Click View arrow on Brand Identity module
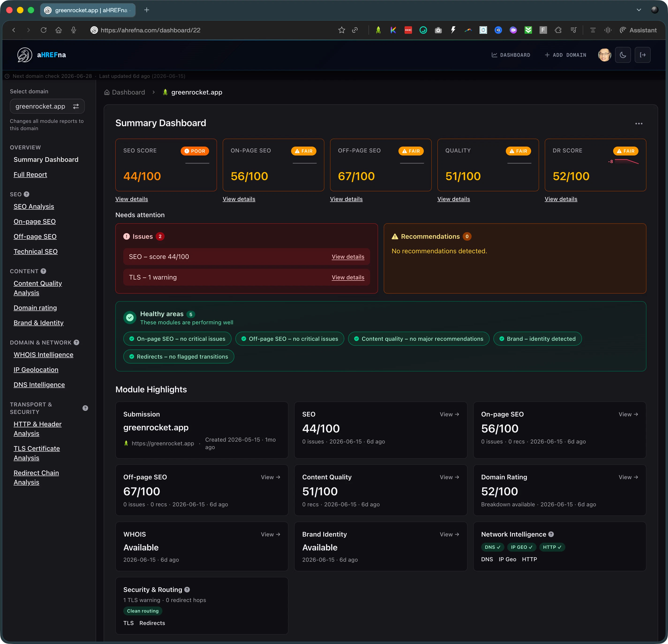Screen dimensions: 668x644 pyautogui.click(x=449, y=534)
